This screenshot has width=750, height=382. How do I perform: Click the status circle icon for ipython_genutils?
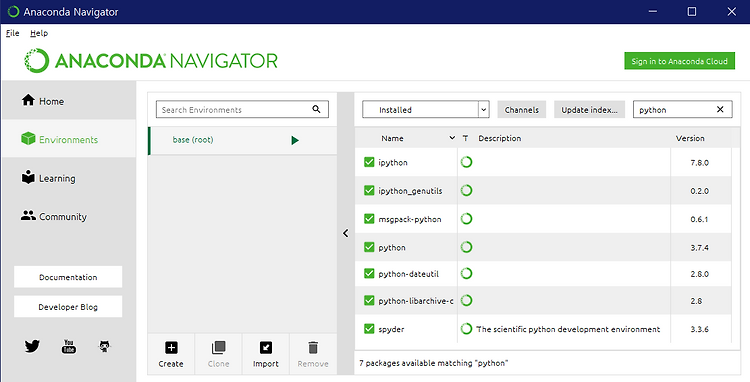tap(466, 190)
